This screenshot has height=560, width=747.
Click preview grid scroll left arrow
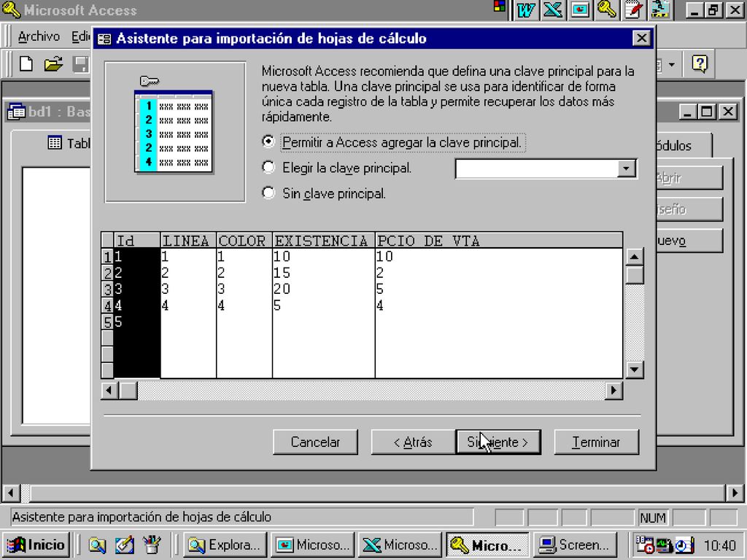[x=109, y=391]
